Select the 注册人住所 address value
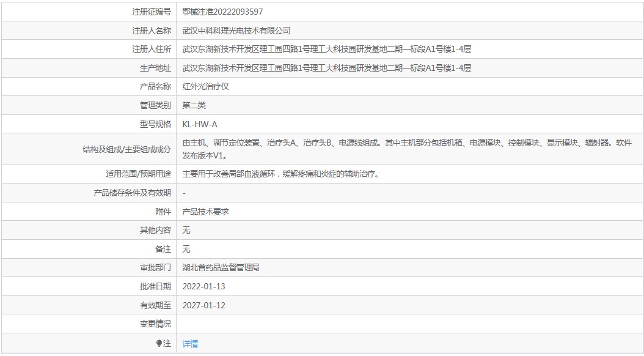Screen dimensions: 644x356 coord(326,50)
